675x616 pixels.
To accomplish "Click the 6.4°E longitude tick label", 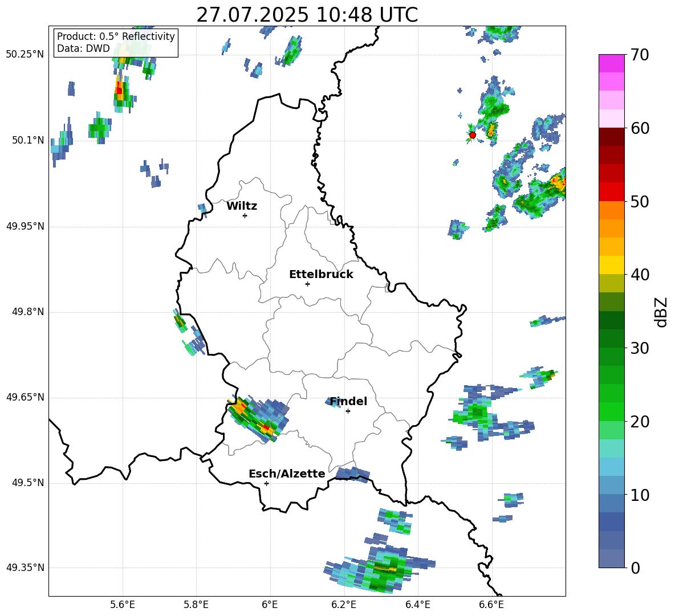I will 417,605.
